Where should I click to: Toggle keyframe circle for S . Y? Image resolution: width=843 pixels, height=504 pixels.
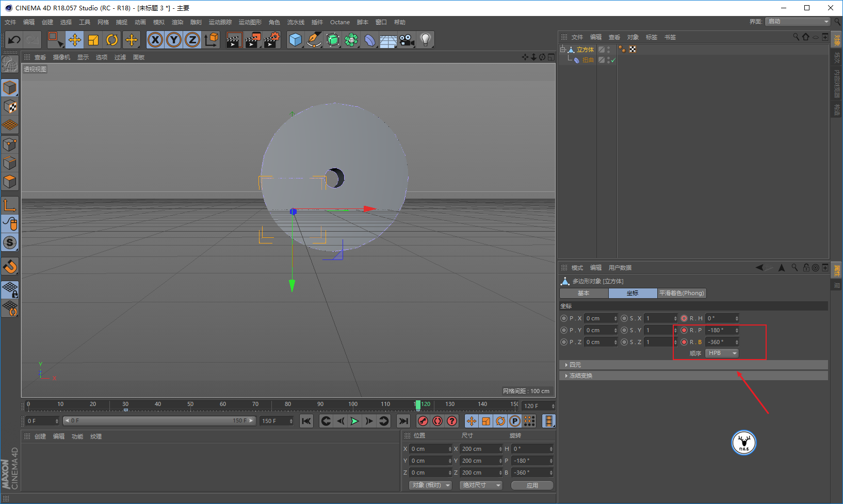[624, 330]
